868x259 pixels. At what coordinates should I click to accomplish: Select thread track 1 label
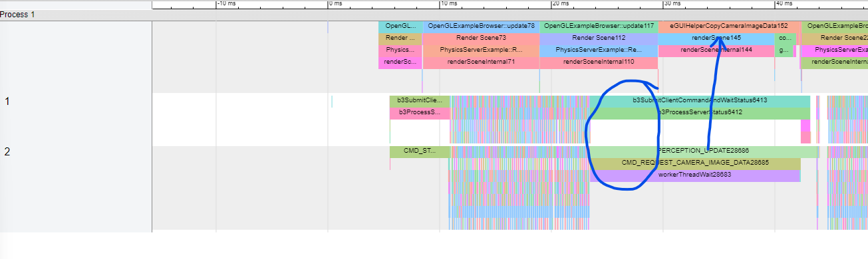[7, 102]
